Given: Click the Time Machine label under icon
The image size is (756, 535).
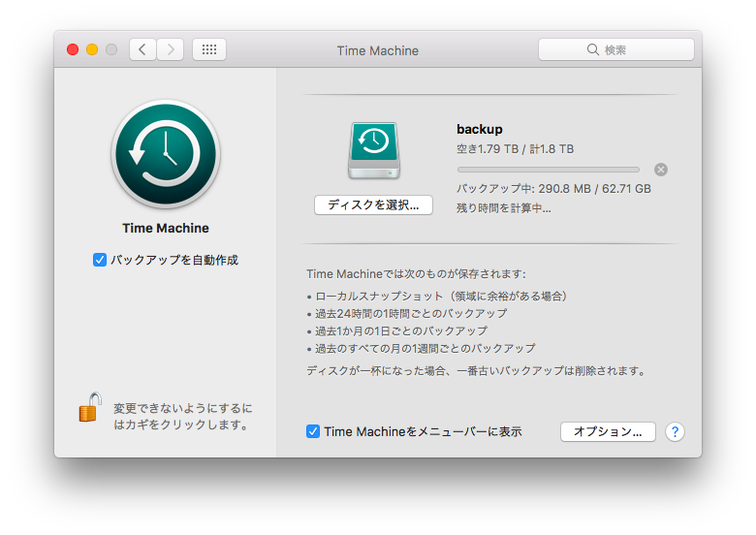Looking at the screenshot, I should 166,228.
